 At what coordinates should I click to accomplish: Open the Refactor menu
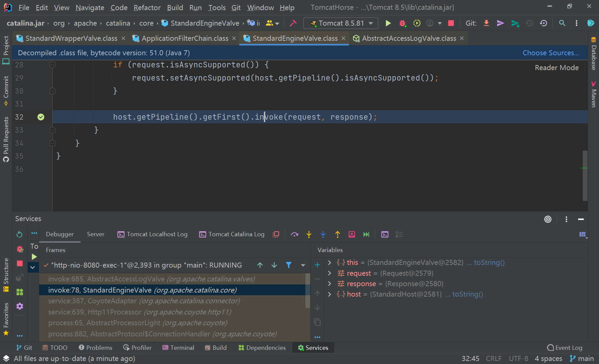147,7
